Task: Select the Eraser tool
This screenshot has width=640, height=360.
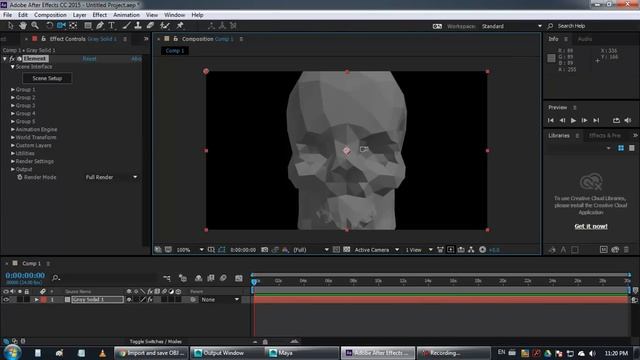Action: [150, 26]
